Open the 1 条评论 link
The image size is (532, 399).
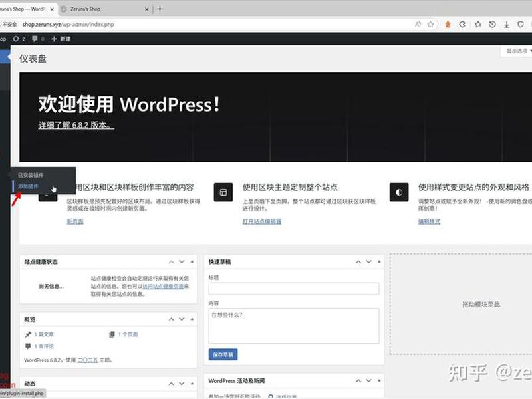tap(44, 346)
